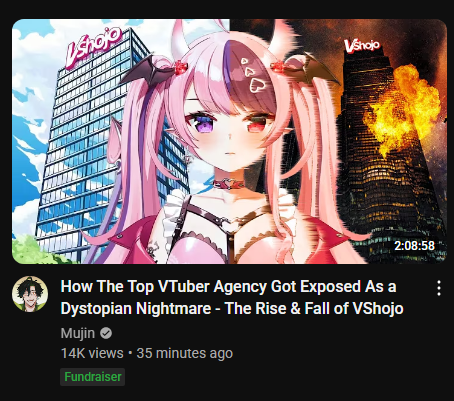Click the white horn on character's head
The image size is (454, 401).
pos(179,37)
